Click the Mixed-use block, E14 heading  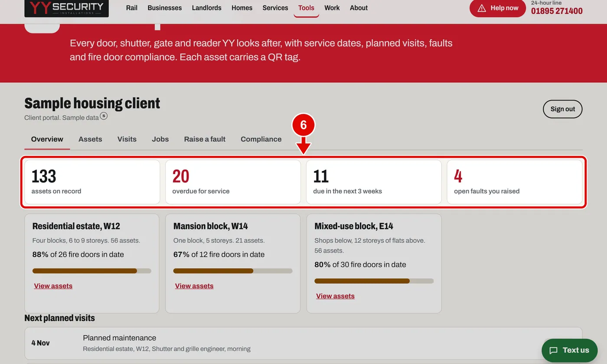tap(354, 226)
